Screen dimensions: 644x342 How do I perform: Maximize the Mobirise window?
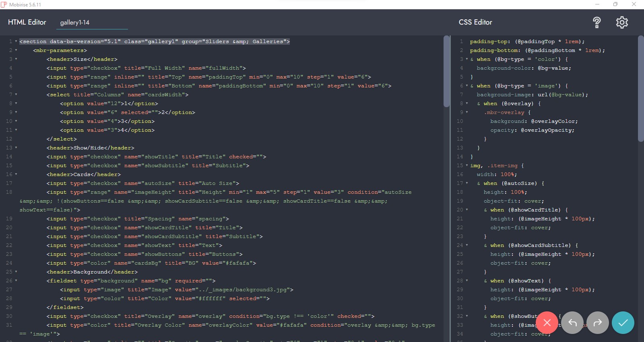tap(615, 4)
